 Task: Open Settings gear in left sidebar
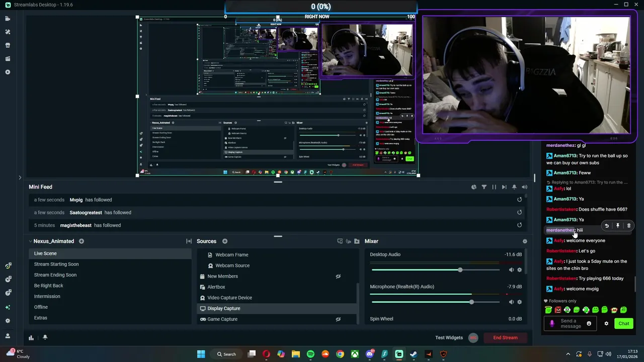click(x=8, y=321)
